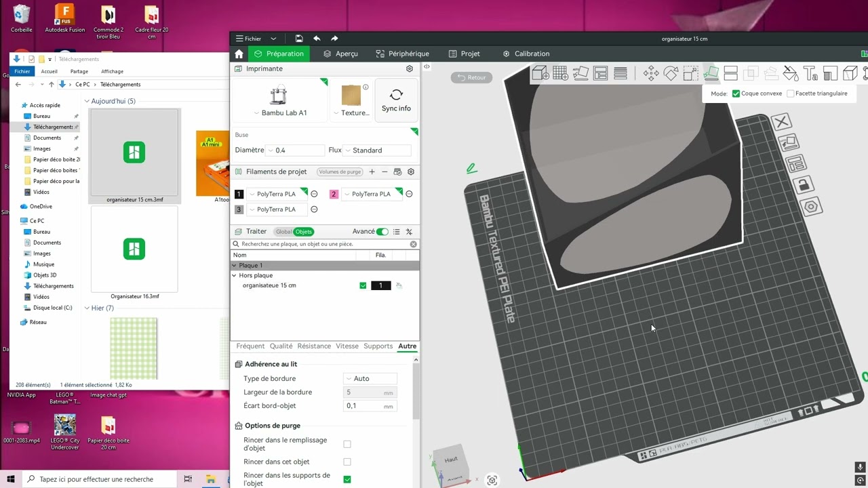The width and height of the screenshot is (868, 488).
Task: Disable Rincer dans les supports de l'objet
Action: (x=347, y=479)
